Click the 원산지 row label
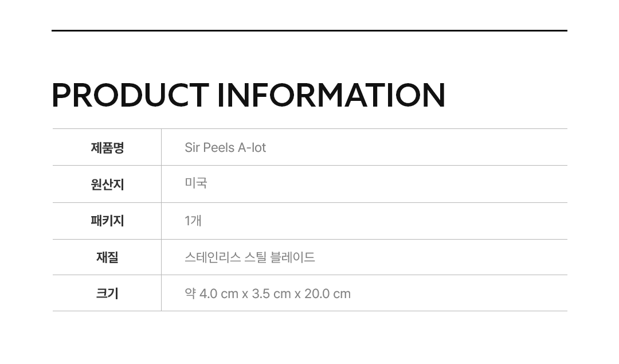This screenshot has height=364, width=619. tap(107, 185)
